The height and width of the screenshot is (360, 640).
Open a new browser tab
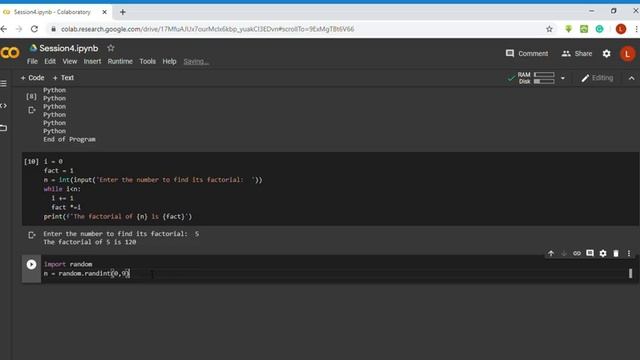122,12
